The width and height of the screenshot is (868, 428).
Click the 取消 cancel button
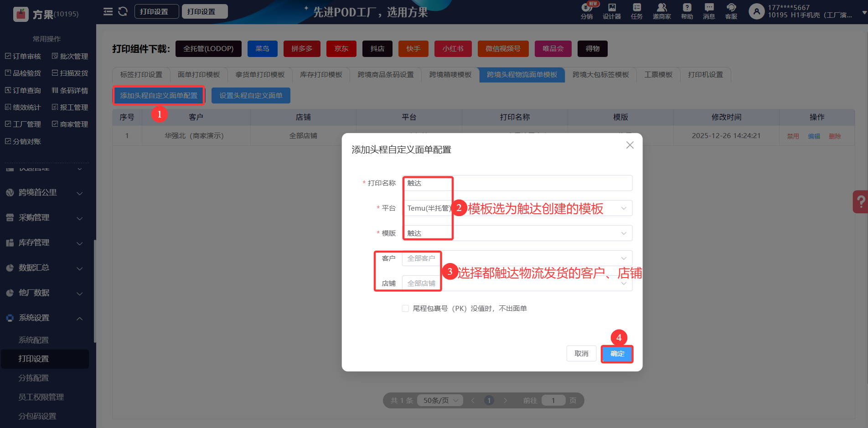pos(581,354)
